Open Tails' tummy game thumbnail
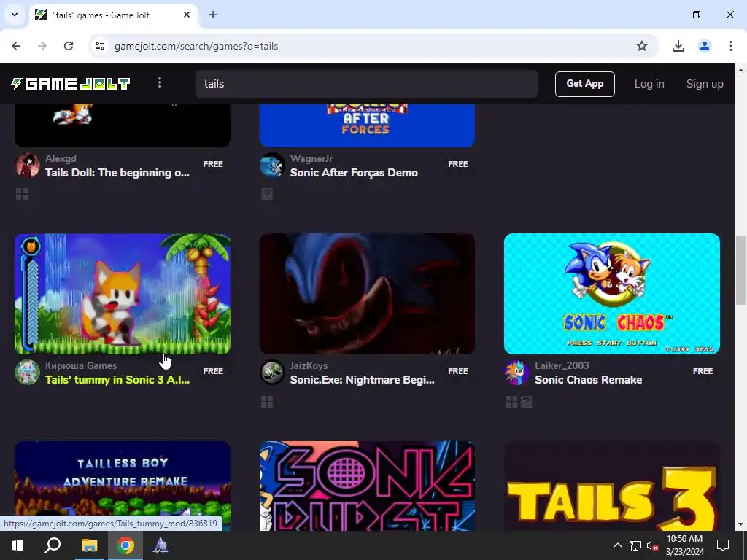The image size is (747, 560). pyautogui.click(x=123, y=294)
